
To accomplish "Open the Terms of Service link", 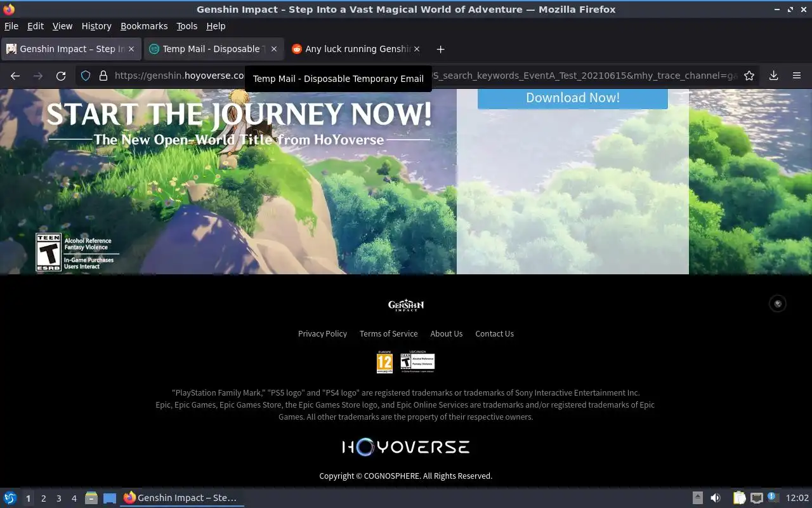I will pos(388,333).
